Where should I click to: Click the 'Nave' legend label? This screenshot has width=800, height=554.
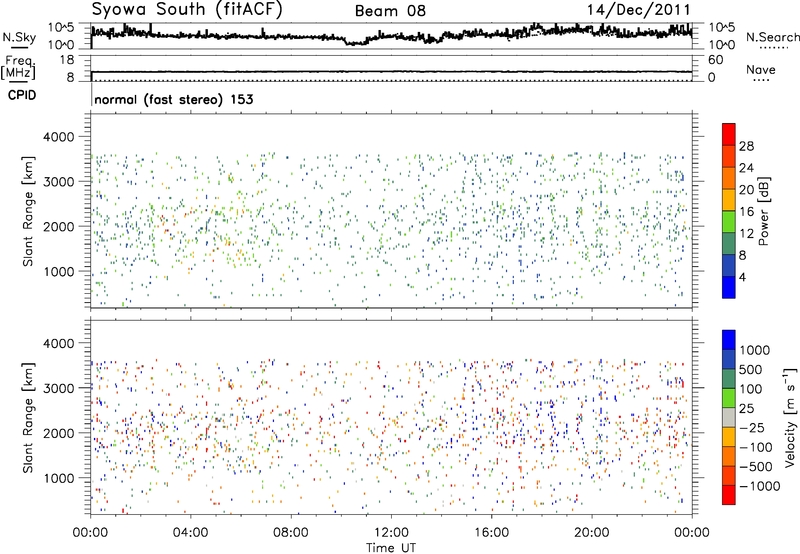[x=761, y=69]
